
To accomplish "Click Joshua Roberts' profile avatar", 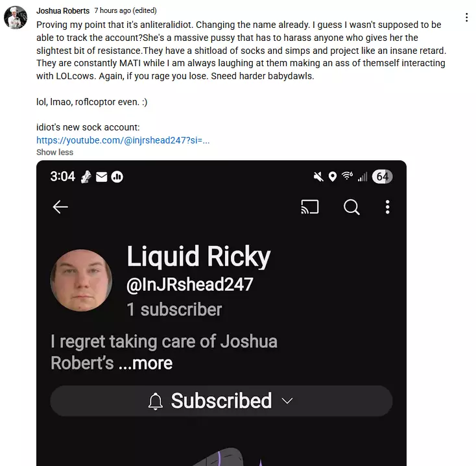I will (16, 18).
